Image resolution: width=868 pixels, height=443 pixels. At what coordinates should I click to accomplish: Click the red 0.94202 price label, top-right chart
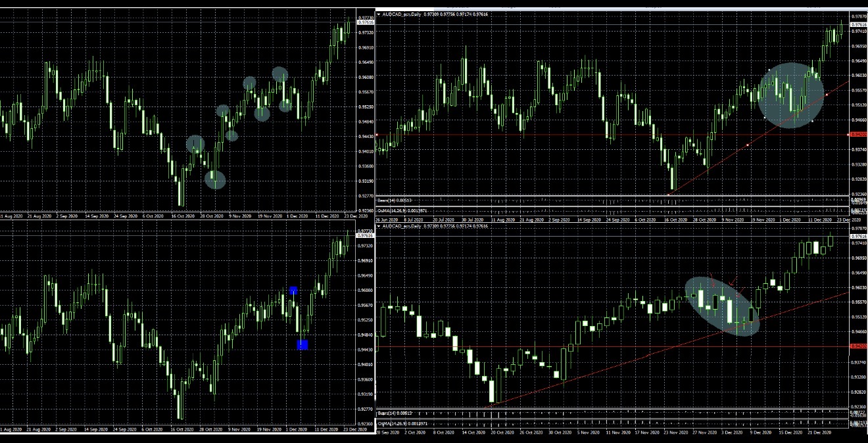(857, 134)
